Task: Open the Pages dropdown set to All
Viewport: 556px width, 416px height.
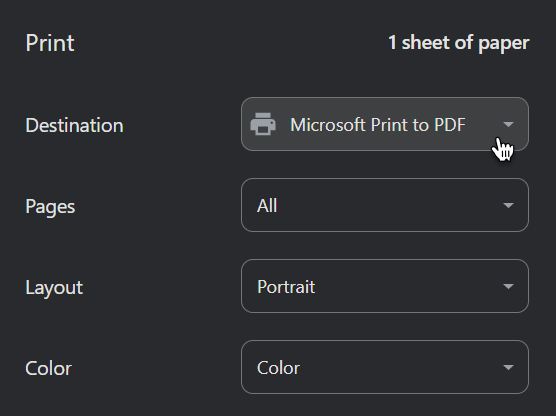Action: coord(385,205)
